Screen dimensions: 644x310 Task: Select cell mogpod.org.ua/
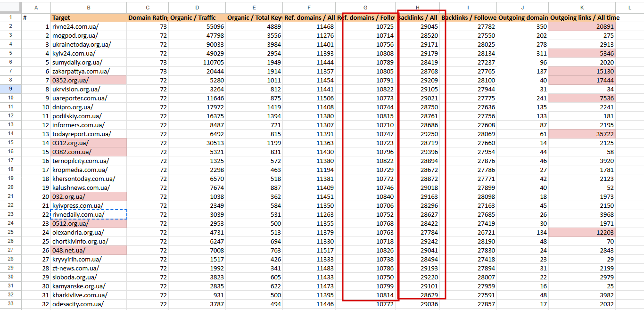coord(89,35)
